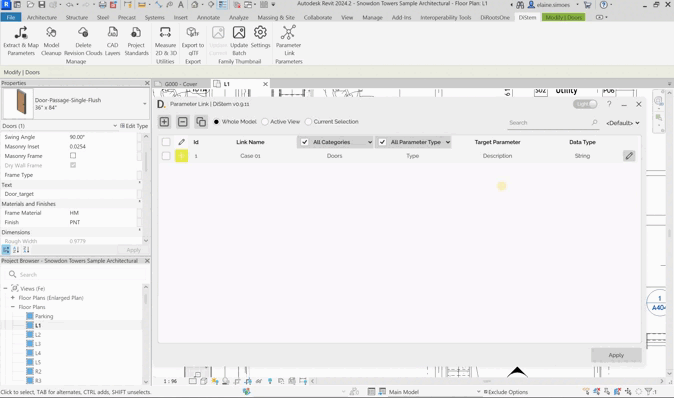Add a new link with the plus icon
This screenshot has width=674, height=398.
click(164, 122)
